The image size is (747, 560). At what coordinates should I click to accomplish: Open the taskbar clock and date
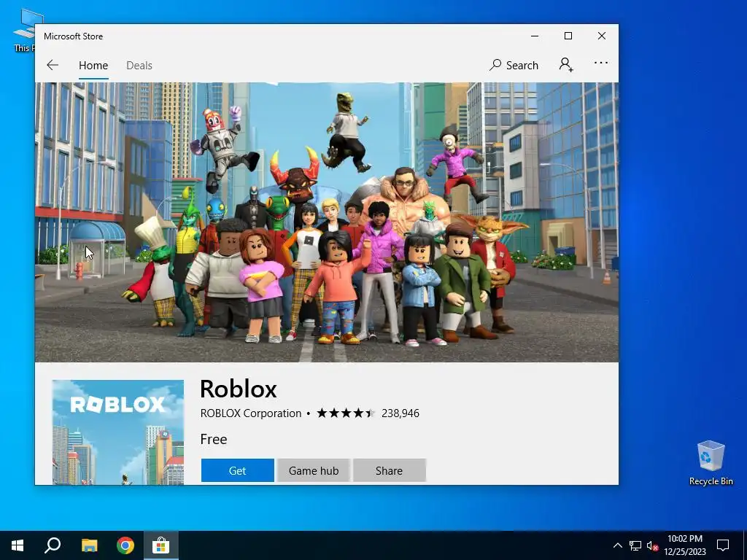[x=684, y=545]
